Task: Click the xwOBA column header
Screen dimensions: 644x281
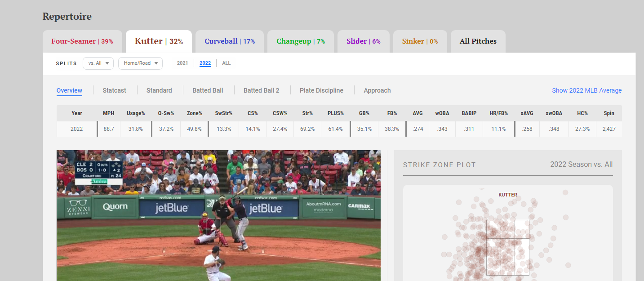Action: point(554,113)
